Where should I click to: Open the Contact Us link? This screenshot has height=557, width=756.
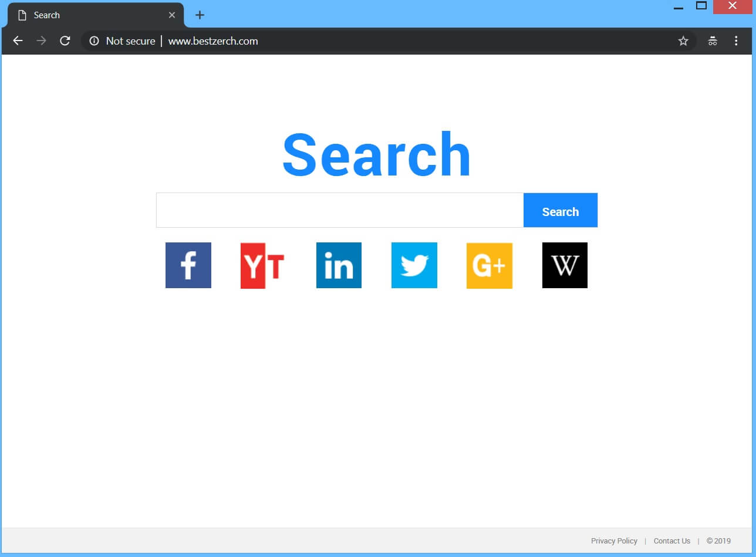point(672,541)
